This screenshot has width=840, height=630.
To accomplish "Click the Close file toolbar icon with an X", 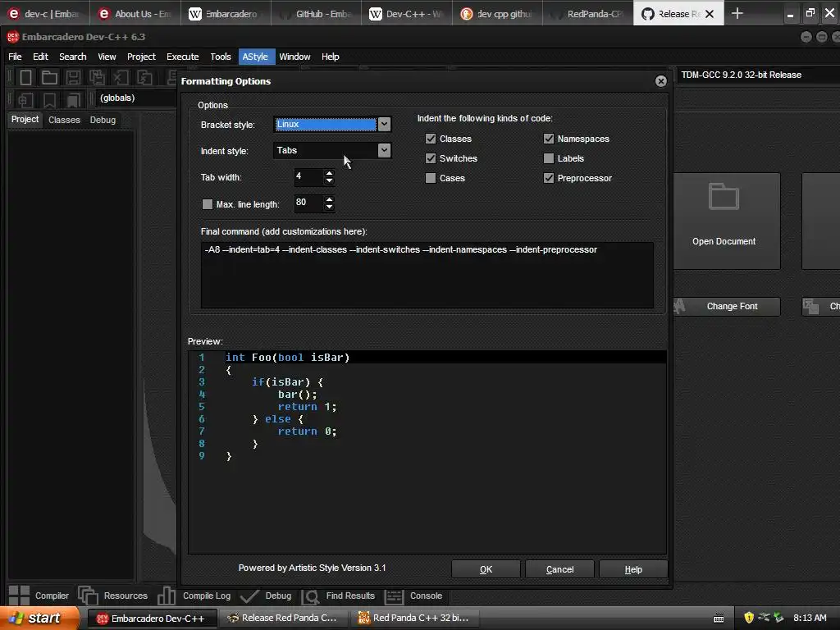I will click(121, 78).
